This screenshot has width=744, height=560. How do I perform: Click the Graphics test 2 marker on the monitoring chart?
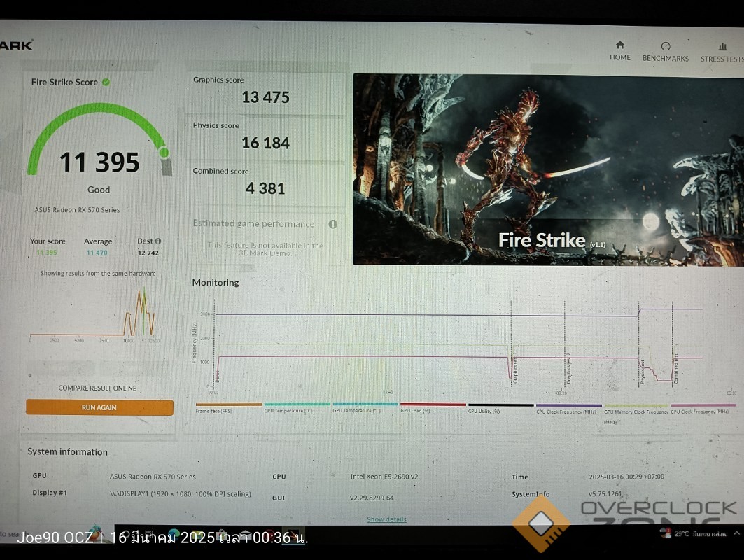click(568, 369)
